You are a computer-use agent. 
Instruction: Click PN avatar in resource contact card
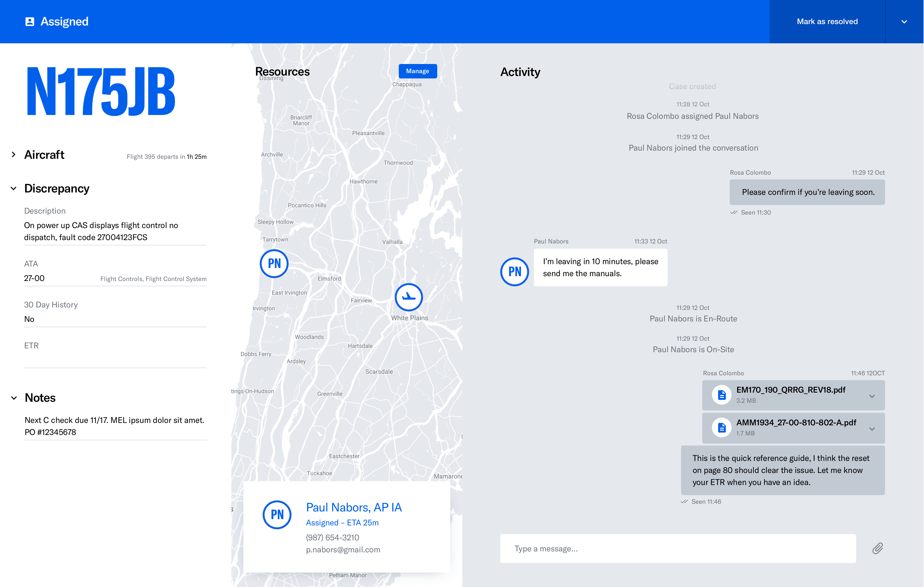pos(277,514)
